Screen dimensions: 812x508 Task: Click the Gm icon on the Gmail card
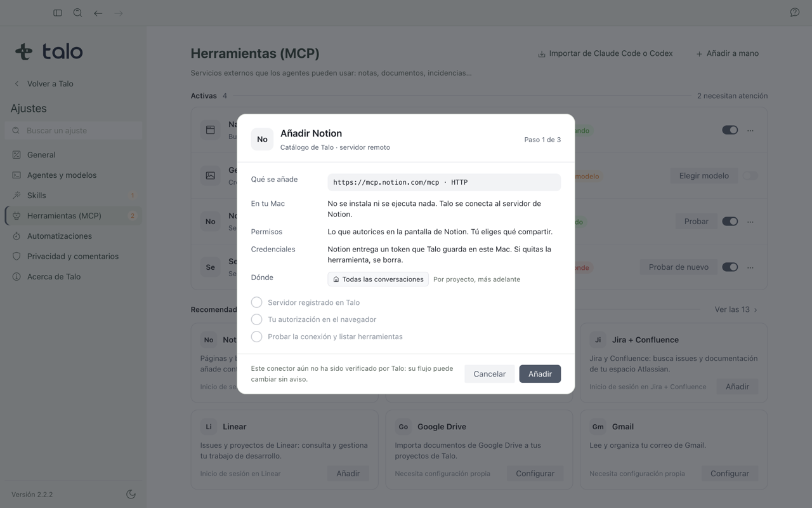tap(598, 427)
